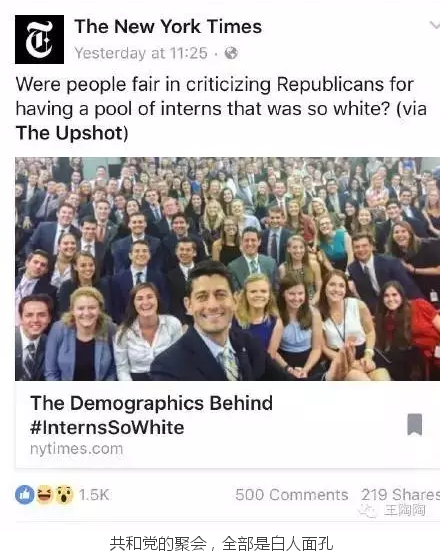Open The New York Times page name
Viewport: 442px width, 554px height.
(168, 26)
